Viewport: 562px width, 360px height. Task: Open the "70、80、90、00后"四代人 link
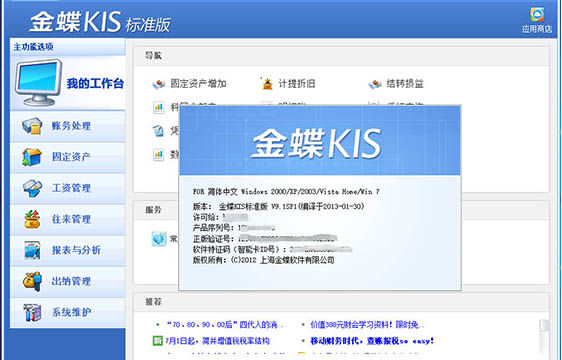click(x=225, y=325)
